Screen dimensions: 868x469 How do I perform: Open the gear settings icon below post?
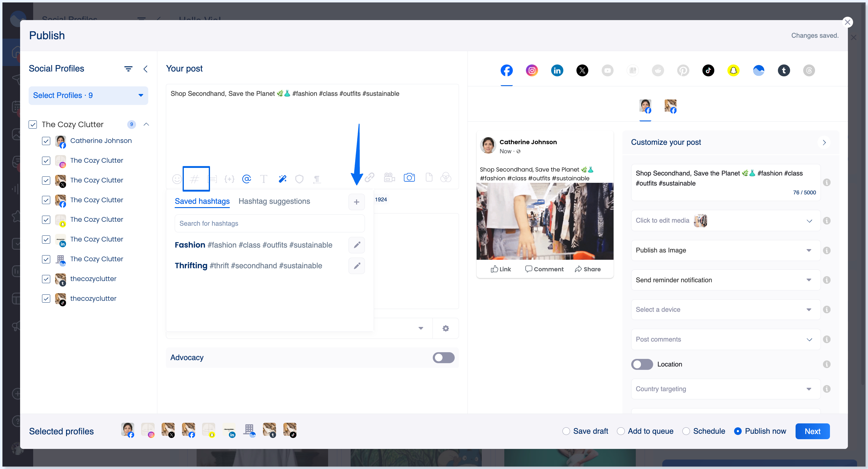tap(446, 328)
